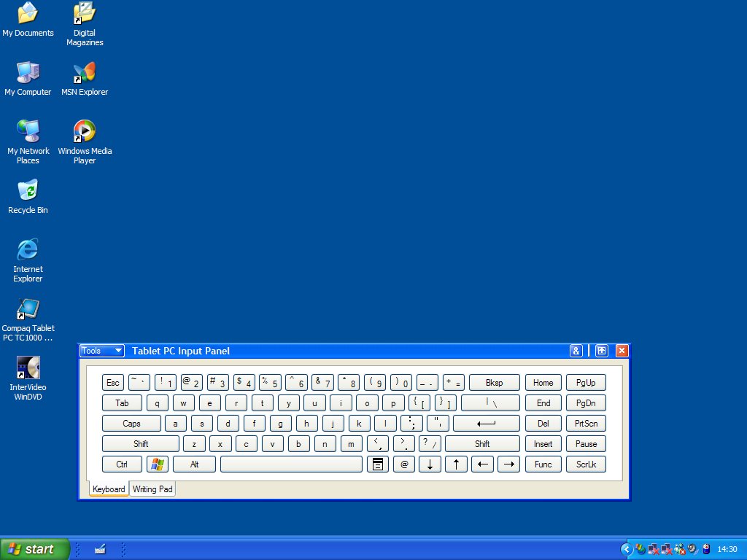Toggle the right Shift key
The height and width of the screenshot is (560, 747).
tap(482, 444)
